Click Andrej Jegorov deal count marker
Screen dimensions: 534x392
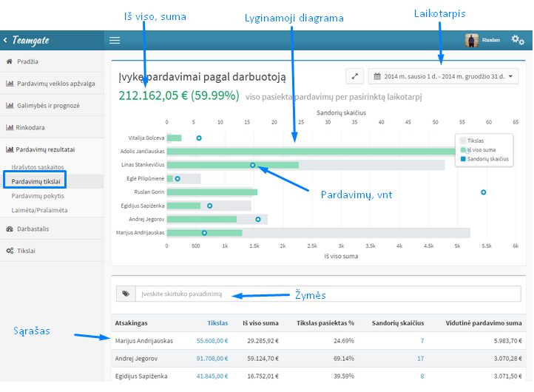coord(258,220)
